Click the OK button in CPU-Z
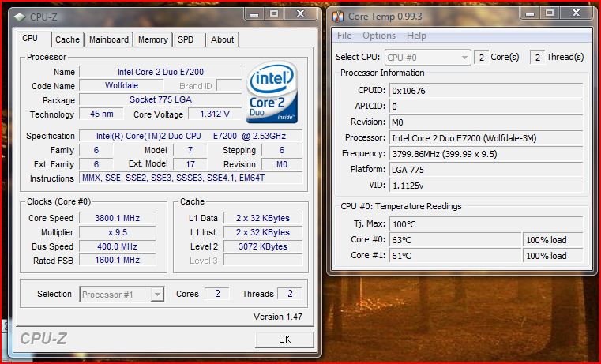The width and height of the screenshot is (601, 364). (284, 340)
